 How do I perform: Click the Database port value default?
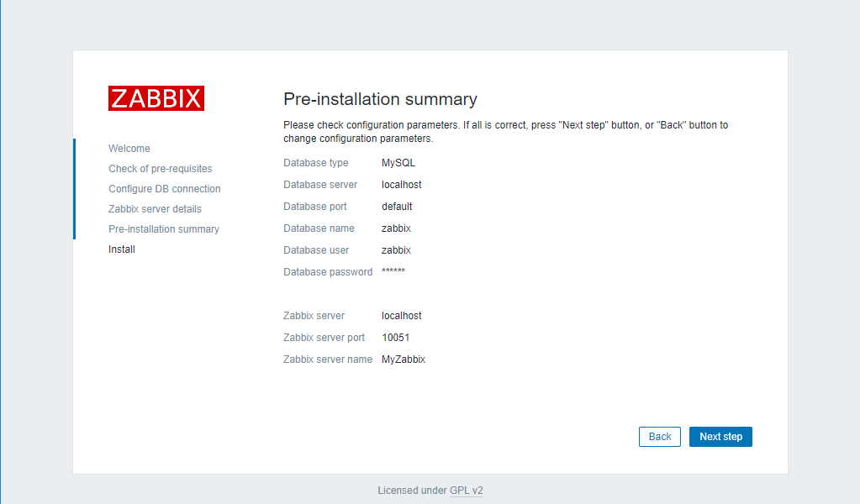click(397, 207)
